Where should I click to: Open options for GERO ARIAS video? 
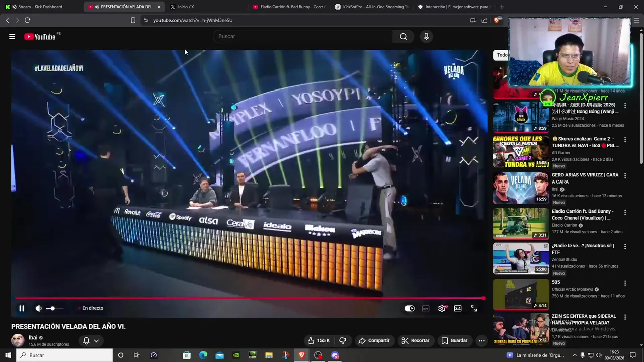tap(625, 176)
